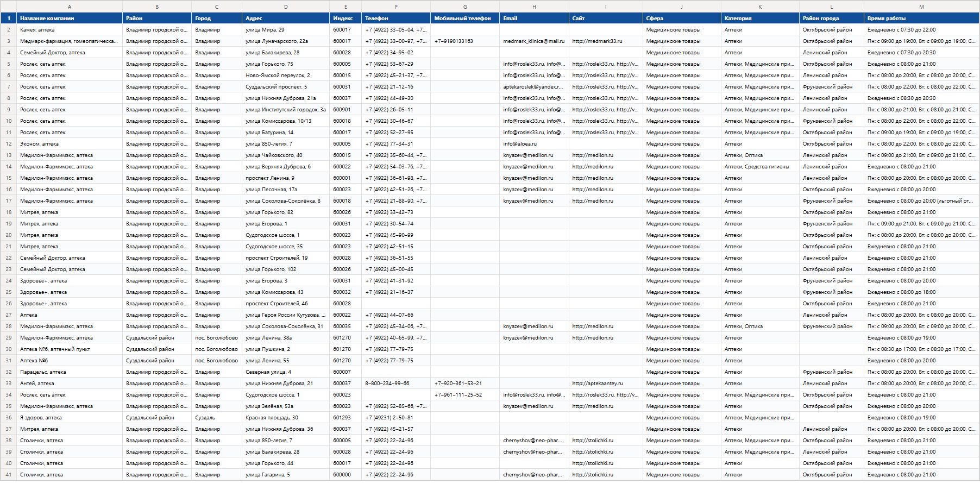The image size is (980, 490).
Task: Click the 'Время работы' header cell
Action: pyautogui.click(x=921, y=18)
